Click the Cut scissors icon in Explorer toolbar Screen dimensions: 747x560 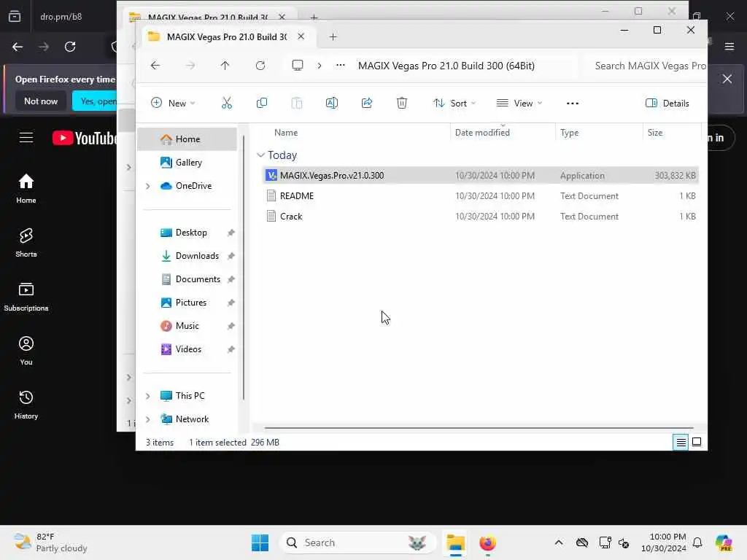(227, 103)
